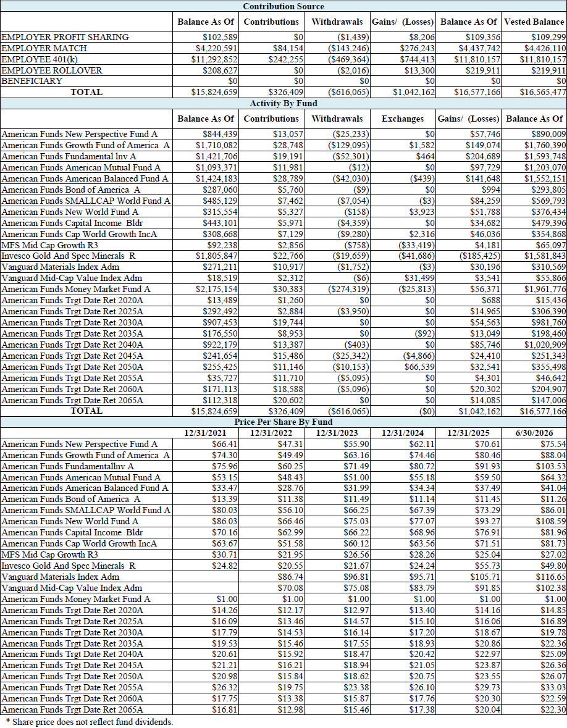Select Employer Match starting balance $4,220,591

(x=216, y=48)
